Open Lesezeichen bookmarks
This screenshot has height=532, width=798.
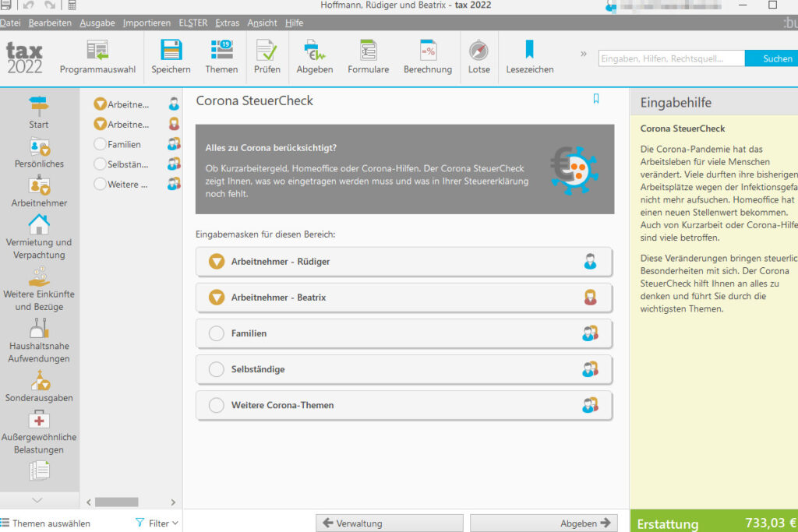pyautogui.click(x=530, y=57)
